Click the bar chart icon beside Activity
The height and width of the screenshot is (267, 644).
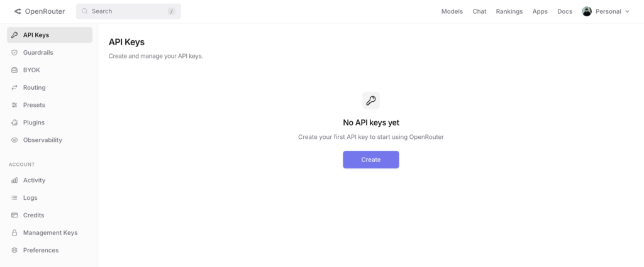click(x=14, y=180)
